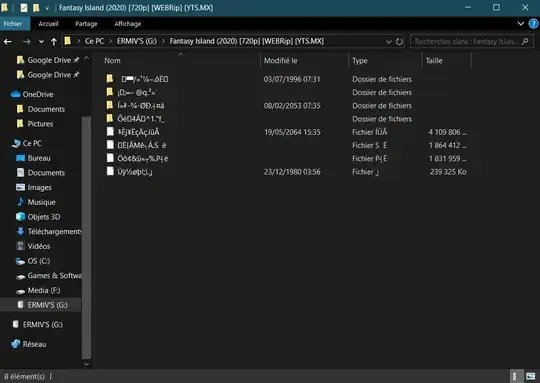
Task: Sort by the Modifié le column
Action: (x=281, y=61)
